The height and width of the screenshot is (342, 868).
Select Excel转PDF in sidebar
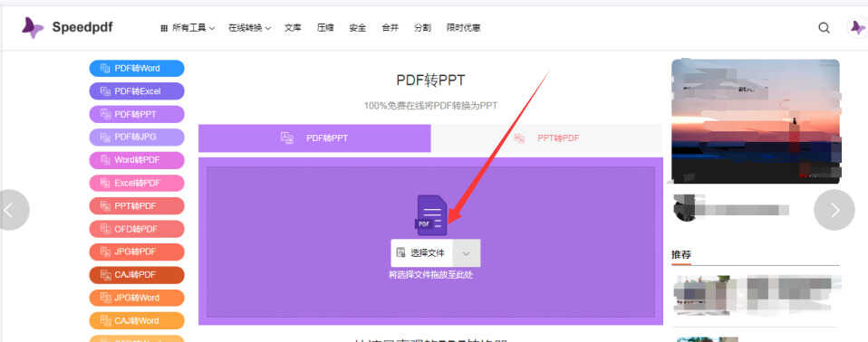[x=137, y=183]
